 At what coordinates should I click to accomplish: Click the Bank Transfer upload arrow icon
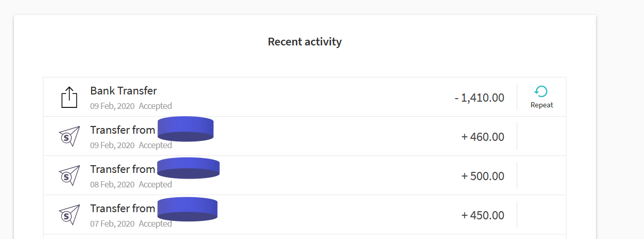[x=69, y=97]
